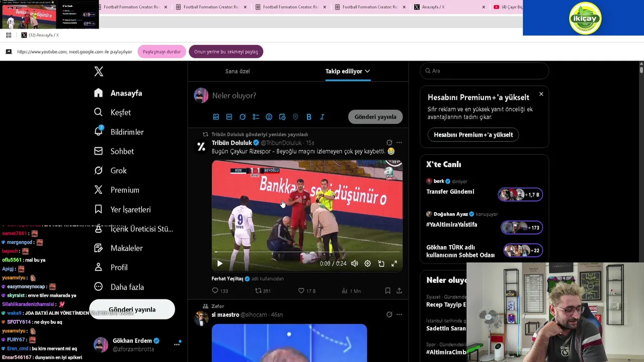Bookmark the Tribün Doluluk post
Image resolution: width=644 pixels, height=362 pixels.
pos(387,291)
